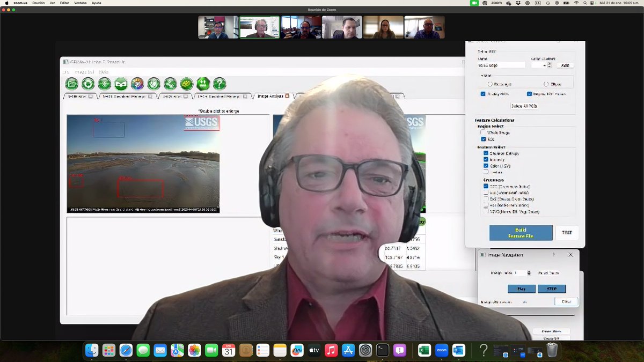Viewport: 644px width, 362px height.
Task: Open the Editar menu
Action: tap(64, 3)
